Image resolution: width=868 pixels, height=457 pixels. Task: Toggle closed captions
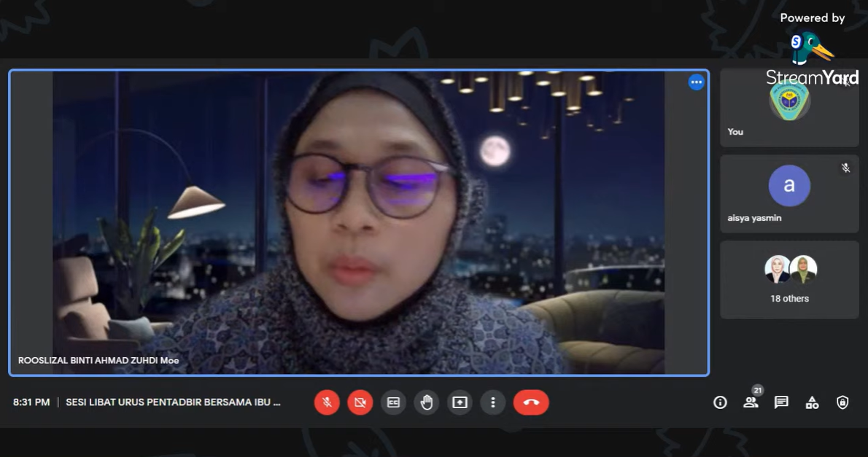click(x=393, y=402)
